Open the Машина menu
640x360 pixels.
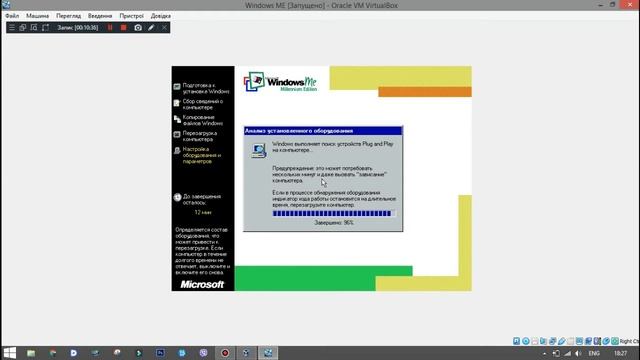click(38, 16)
